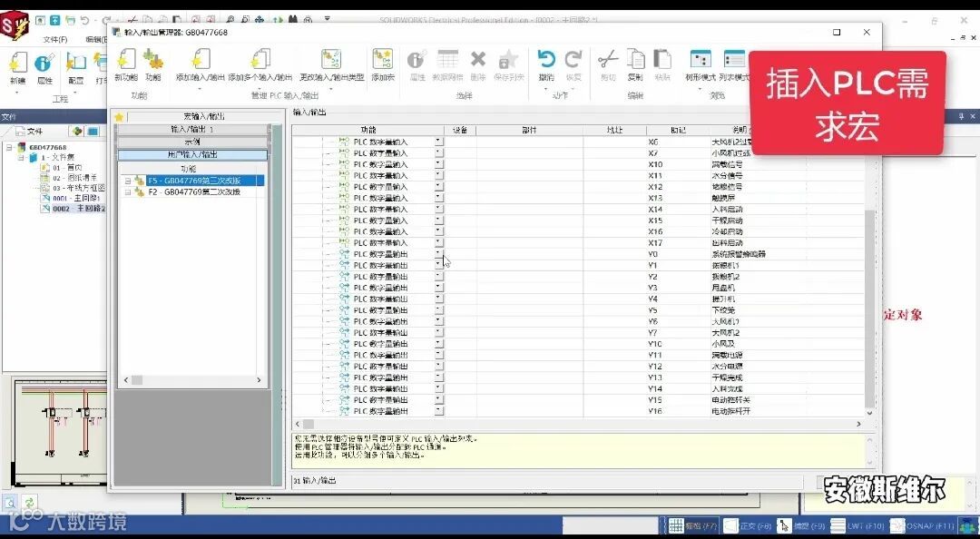The image size is (980, 539).
Task: Click the 恢复 redo icon
Action: pyautogui.click(x=573, y=60)
